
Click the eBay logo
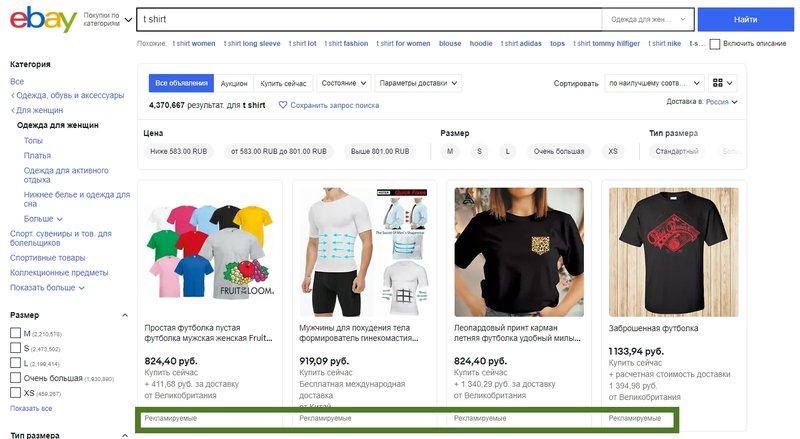[43, 20]
